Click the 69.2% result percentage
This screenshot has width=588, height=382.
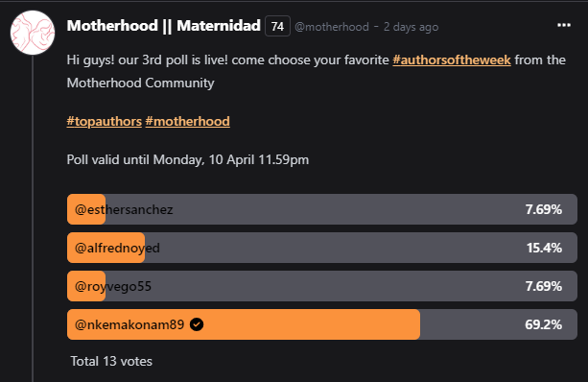(543, 324)
